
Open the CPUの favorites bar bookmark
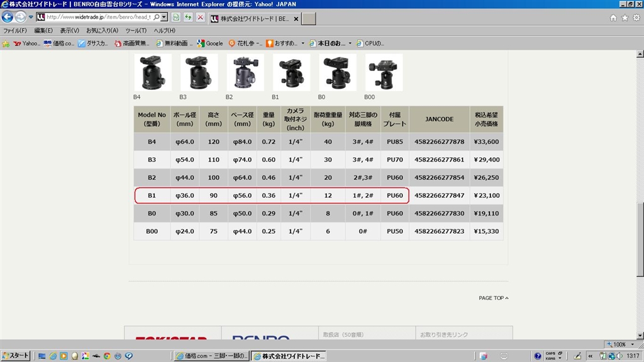370,43
